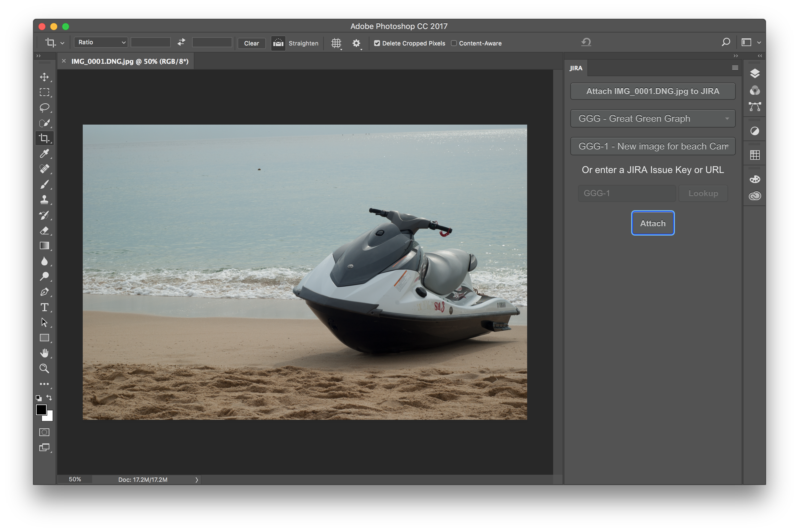The height and width of the screenshot is (532, 799).
Task: Open GGG - Great Green Graph project dropdown
Action: pos(652,118)
